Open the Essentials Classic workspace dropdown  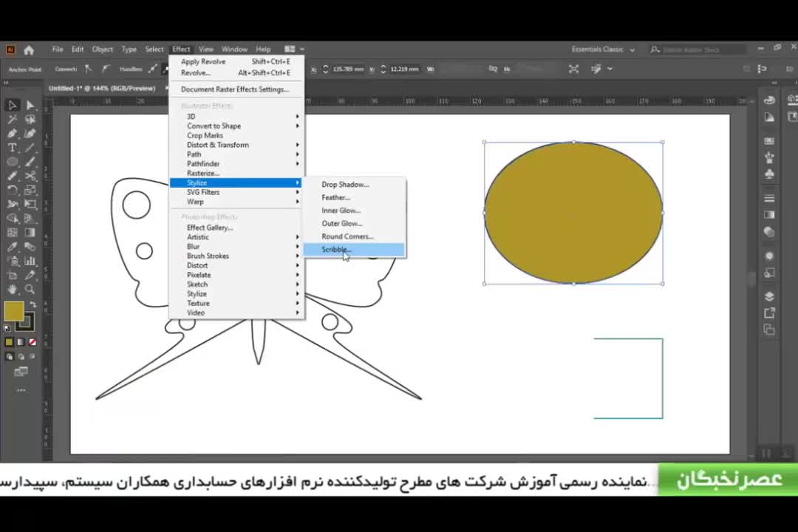[603, 50]
